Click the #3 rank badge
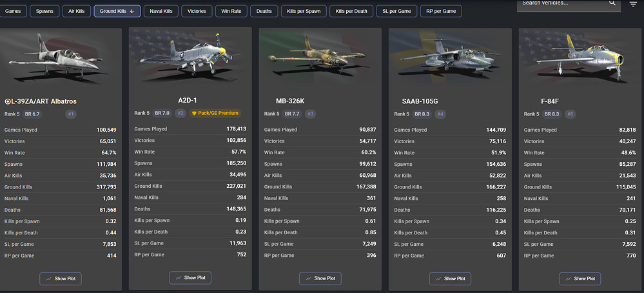 (x=311, y=114)
